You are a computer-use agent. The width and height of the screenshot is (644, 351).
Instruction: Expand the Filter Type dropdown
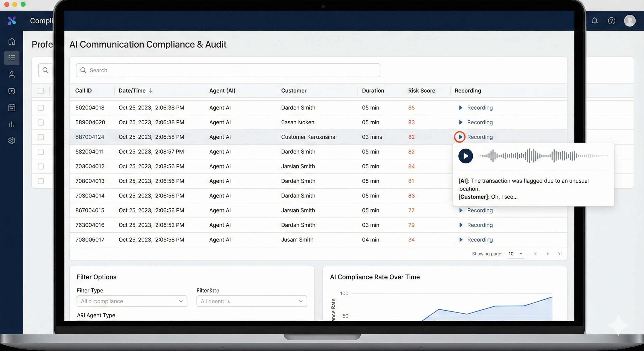(132, 301)
